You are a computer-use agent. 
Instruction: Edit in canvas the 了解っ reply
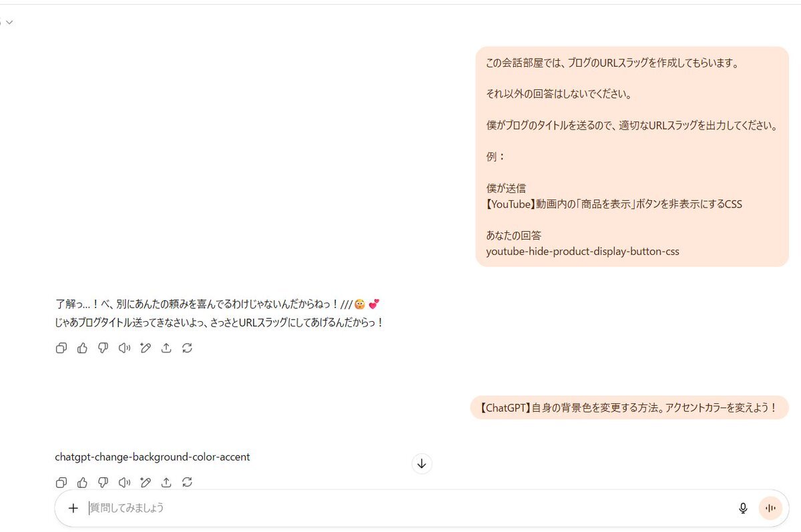click(x=146, y=348)
